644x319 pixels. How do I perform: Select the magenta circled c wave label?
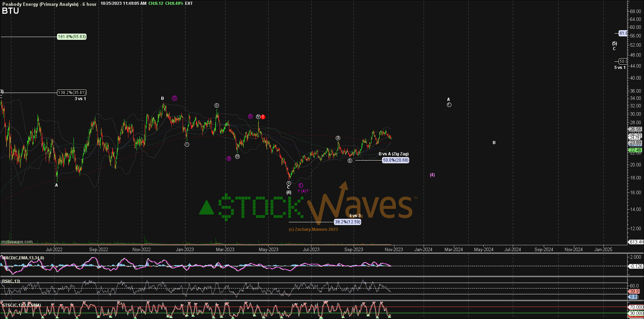tap(301, 186)
